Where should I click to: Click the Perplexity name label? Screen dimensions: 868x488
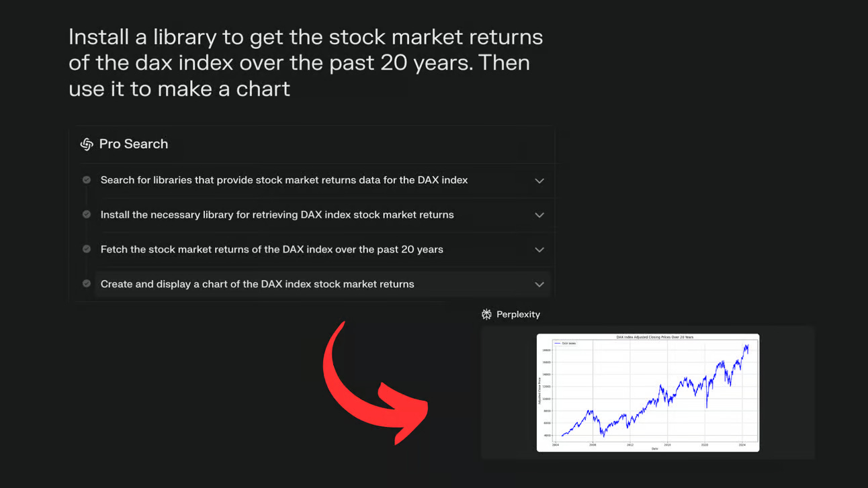click(518, 314)
